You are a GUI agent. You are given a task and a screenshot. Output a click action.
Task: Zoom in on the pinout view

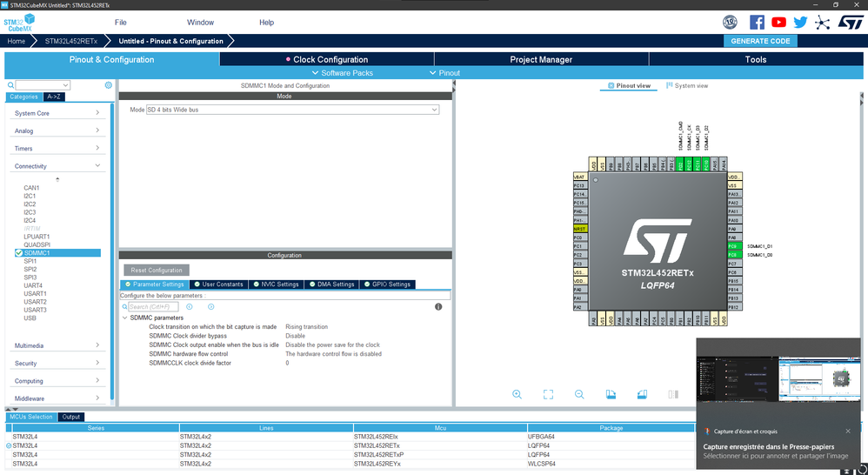click(517, 394)
